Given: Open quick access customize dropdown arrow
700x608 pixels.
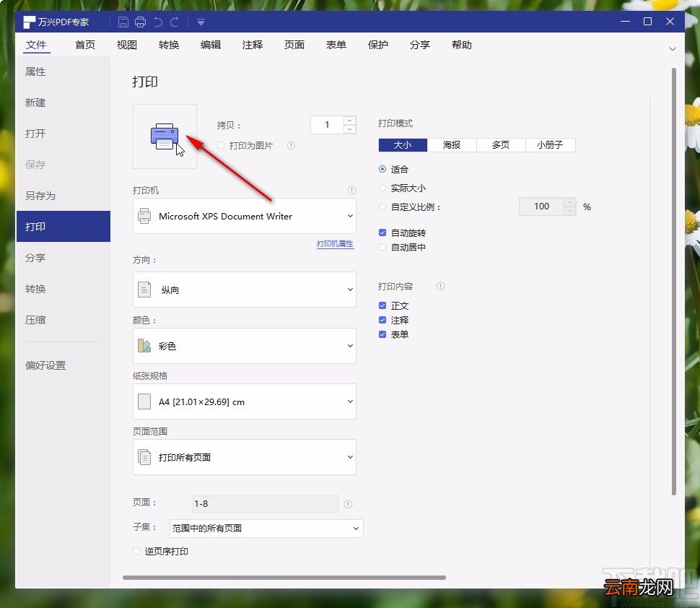Looking at the screenshot, I should click(x=201, y=22).
